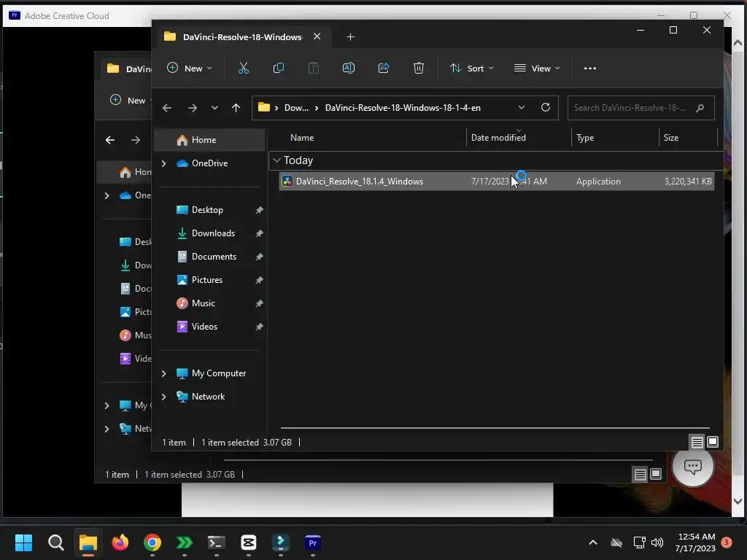Sort by Date modified column header
Viewport: 747px width, 560px height.
[x=498, y=138]
